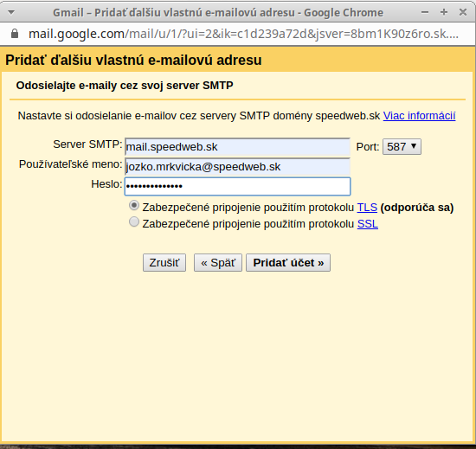476x449 pixels.
Task: Click the 'Heslo:' label
Action: point(106,184)
